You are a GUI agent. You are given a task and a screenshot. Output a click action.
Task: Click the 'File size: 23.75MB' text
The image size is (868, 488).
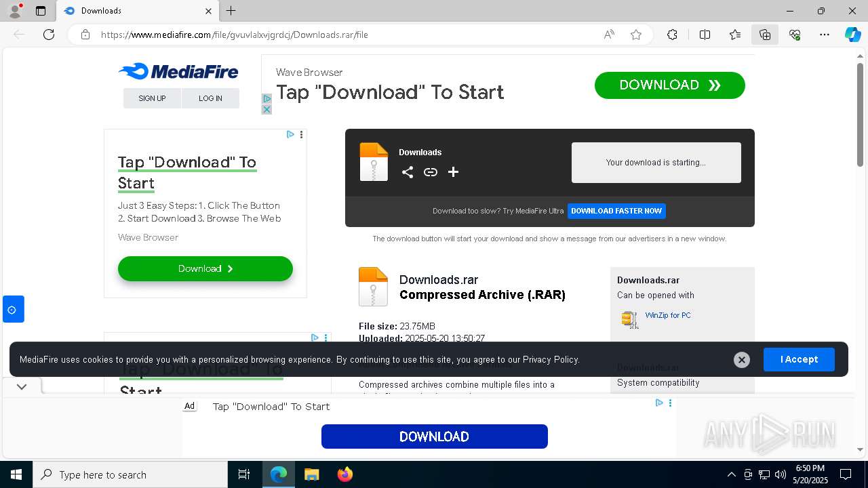[397, 326]
